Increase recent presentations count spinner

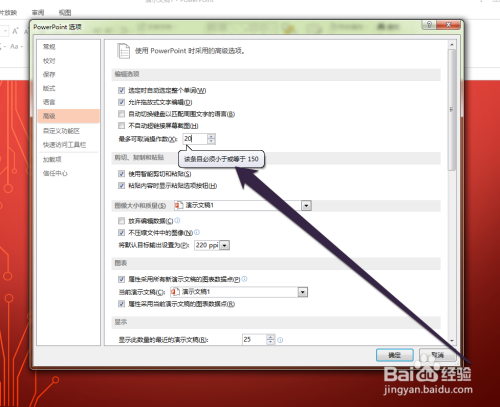coord(271,337)
